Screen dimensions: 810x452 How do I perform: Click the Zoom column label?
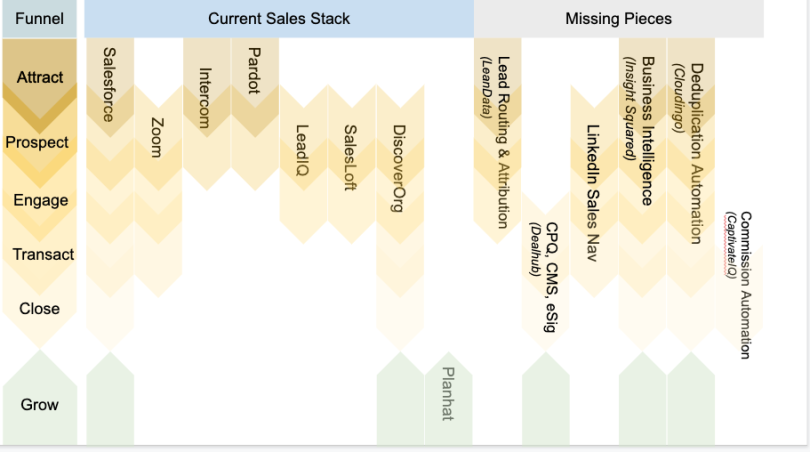pyautogui.click(x=157, y=137)
